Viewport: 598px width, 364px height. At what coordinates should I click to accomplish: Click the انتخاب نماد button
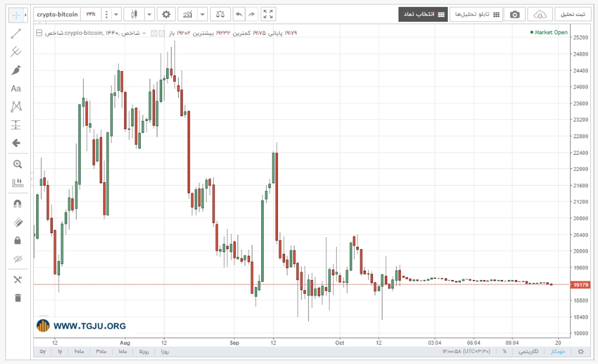pyautogui.click(x=423, y=15)
